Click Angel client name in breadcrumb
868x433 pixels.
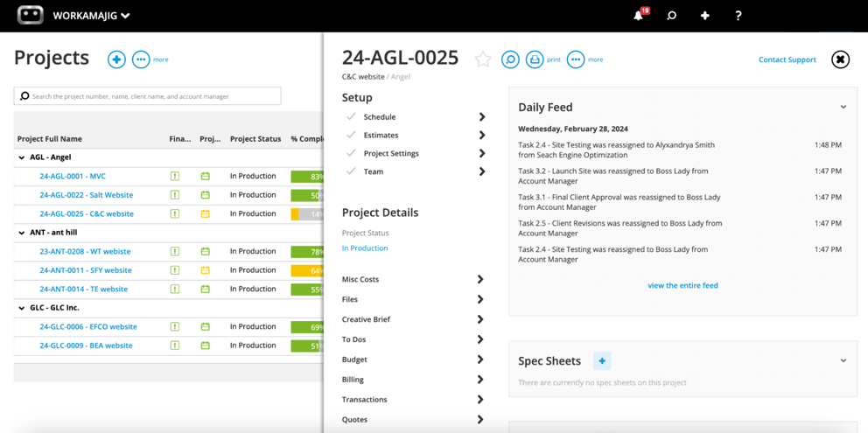(401, 77)
